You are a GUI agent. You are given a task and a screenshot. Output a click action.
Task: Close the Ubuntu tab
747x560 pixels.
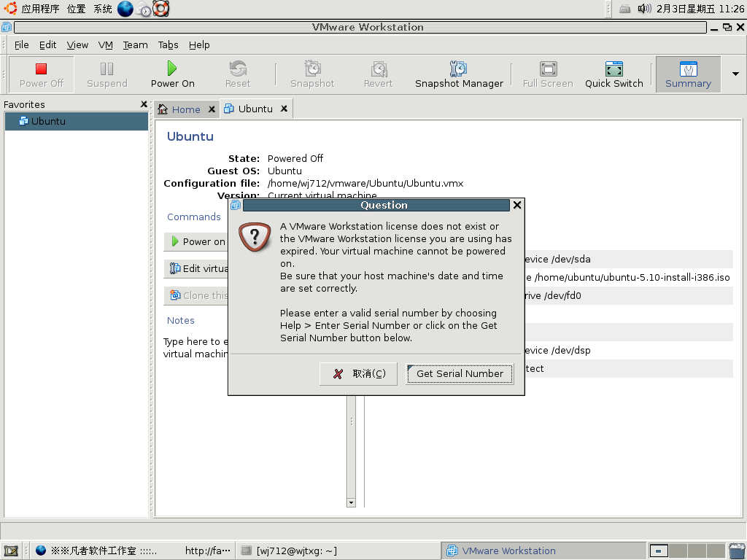(x=284, y=109)
